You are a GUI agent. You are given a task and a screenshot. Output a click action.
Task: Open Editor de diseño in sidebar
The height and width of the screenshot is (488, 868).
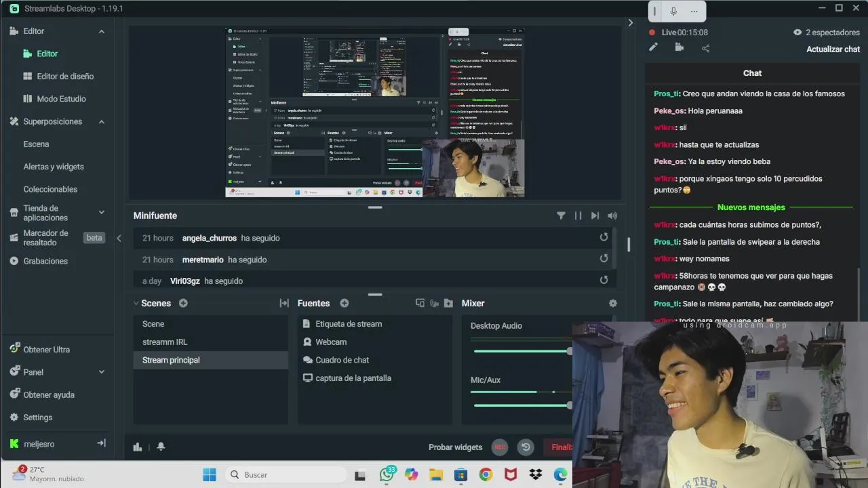(58, 76)
